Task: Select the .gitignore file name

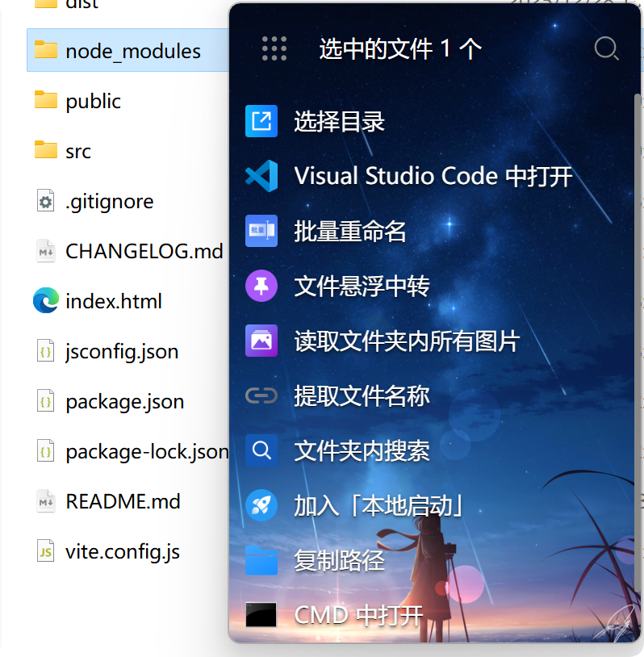Action: coord(110,202)
